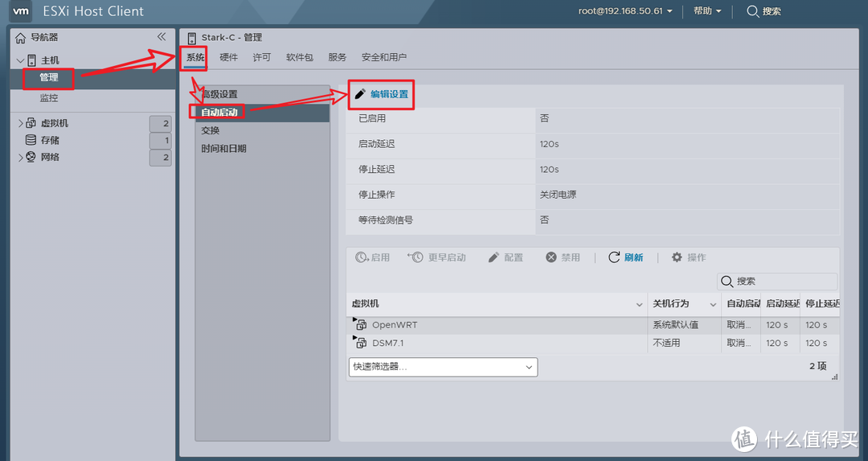Screen dimensions: 868x461
Task: Click the magnifier icon in the table search
Action: [x=727, y=282]
